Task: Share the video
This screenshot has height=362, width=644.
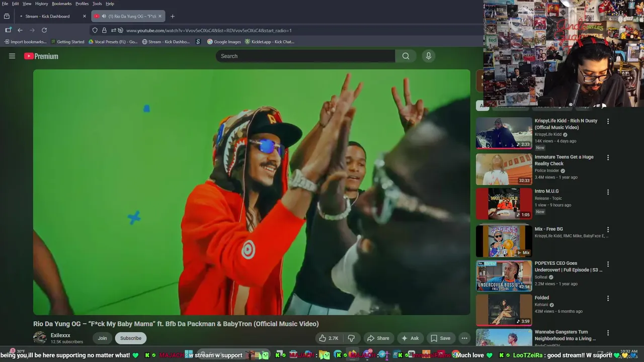Action: pos(378,338)
